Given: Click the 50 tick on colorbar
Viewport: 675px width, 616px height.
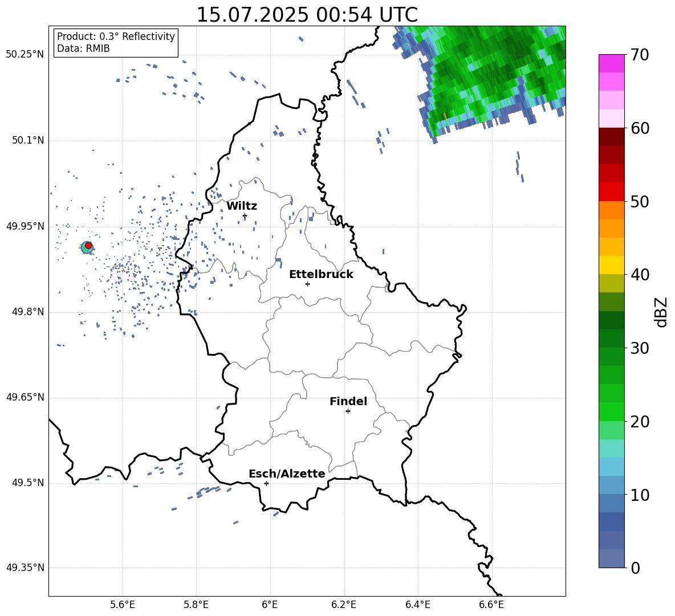Looking at the screenshot, I should pyautogui.click(x=640, y=201).
